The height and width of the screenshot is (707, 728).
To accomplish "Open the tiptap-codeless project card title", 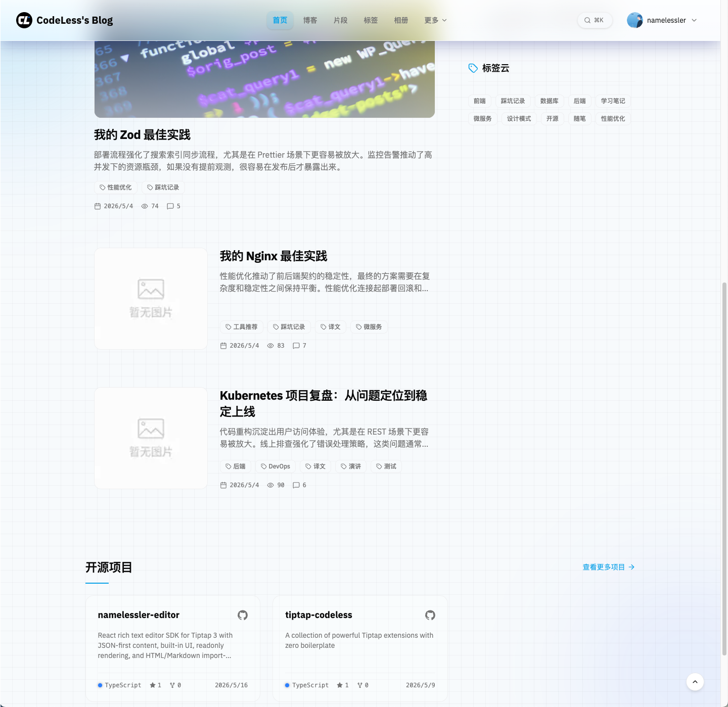I will coord(318,615).
